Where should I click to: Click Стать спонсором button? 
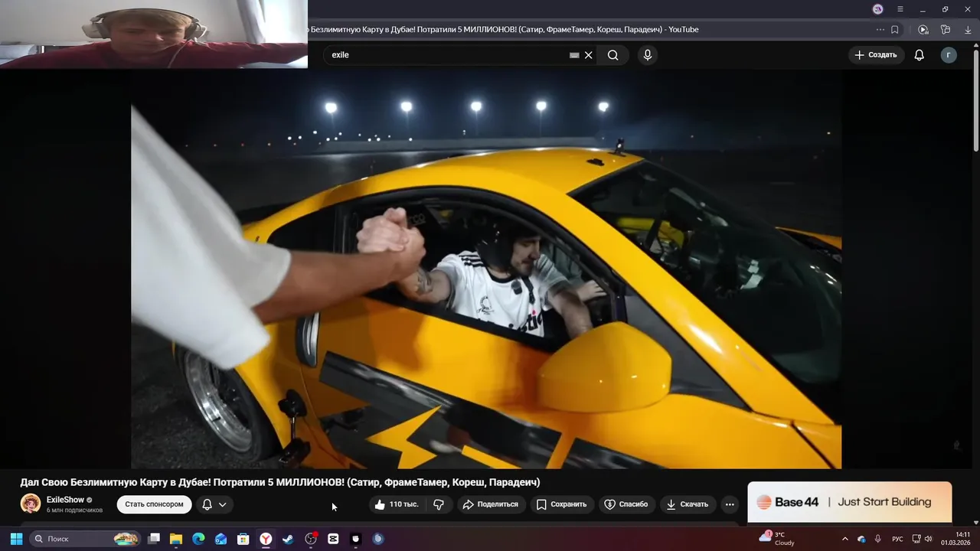tap(154, 504)
